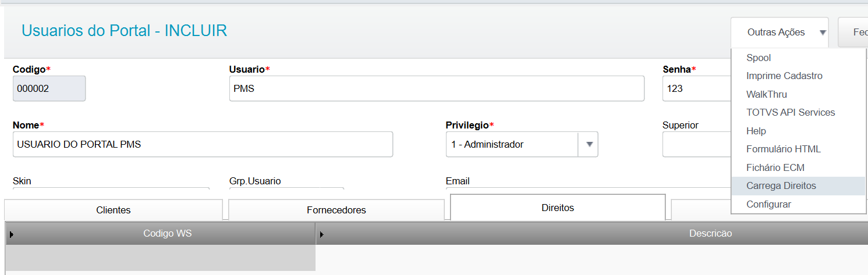Viewport: 868px width, 275px height.
Task: Open Help from the actions menu
Action: (x=756, y=131)
